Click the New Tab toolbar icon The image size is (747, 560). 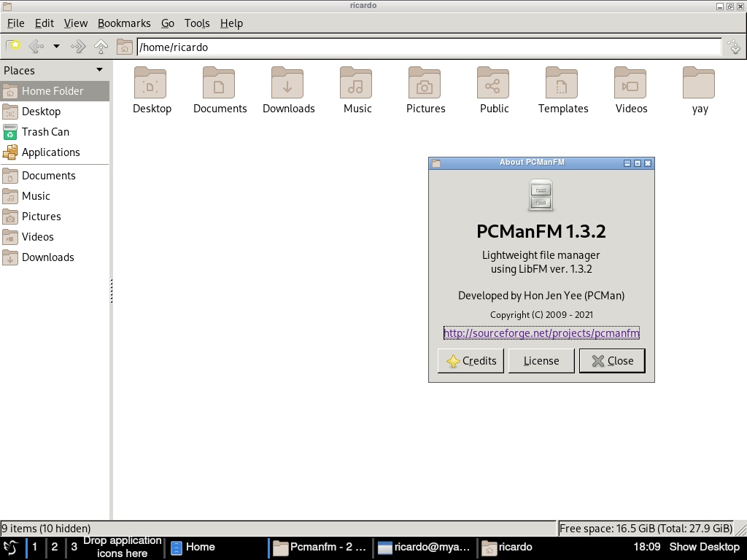coord(13,46)
